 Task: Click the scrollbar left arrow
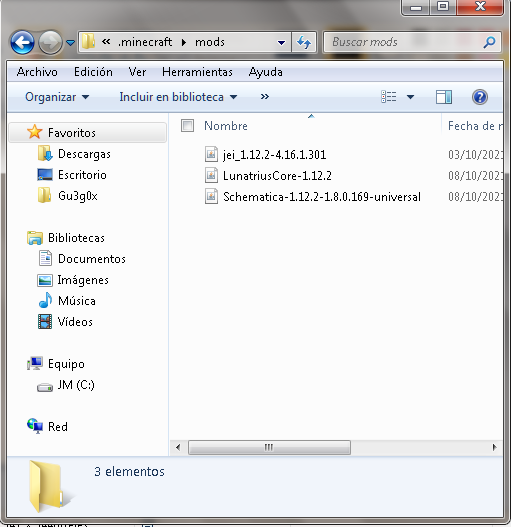pos(178,447)
